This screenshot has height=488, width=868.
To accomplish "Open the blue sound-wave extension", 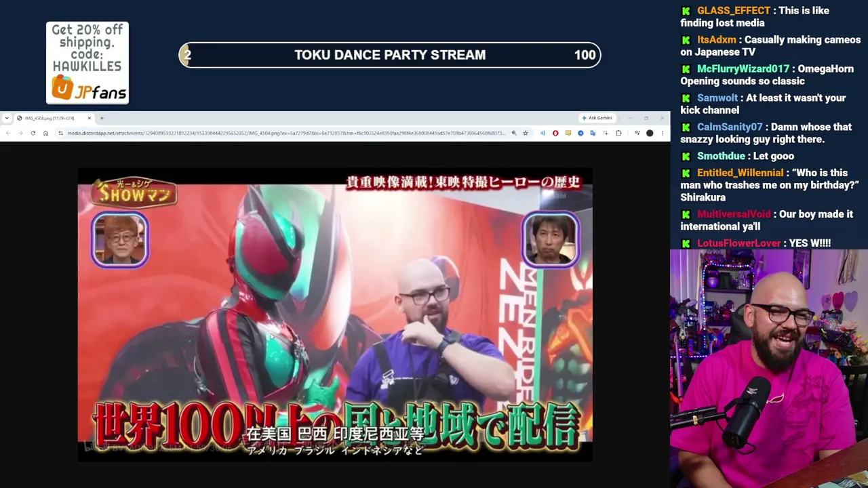I will coord(542,134).
